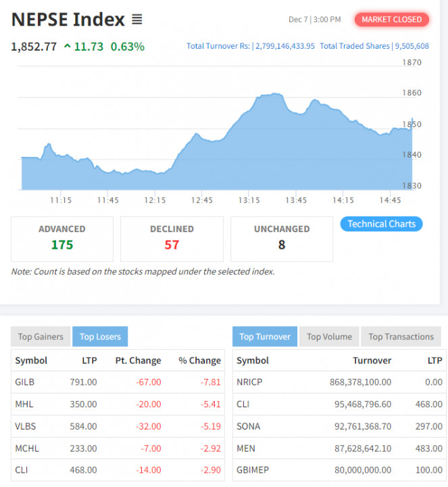Switch to the Top Gainers tab
The height and width of the screenshot is (487, 448).
(x=41, y=336)
